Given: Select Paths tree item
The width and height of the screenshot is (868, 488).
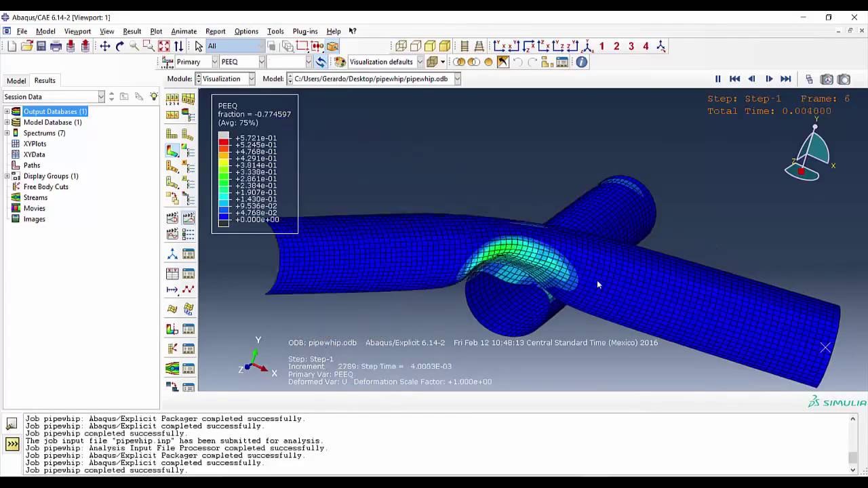Looking at the screenshot, I should click(31, 165).
